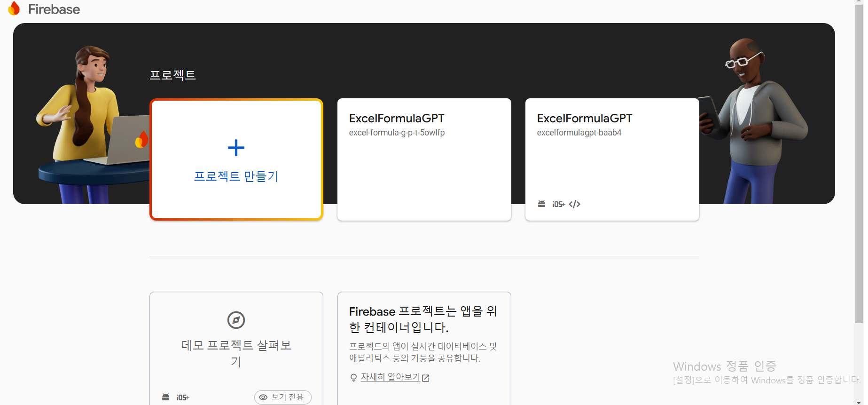Open ExcelFormulaGPT project excel-formula-g-p-t-5owlfp
This screenshot has width=868, height=405.
click(424, 159)
